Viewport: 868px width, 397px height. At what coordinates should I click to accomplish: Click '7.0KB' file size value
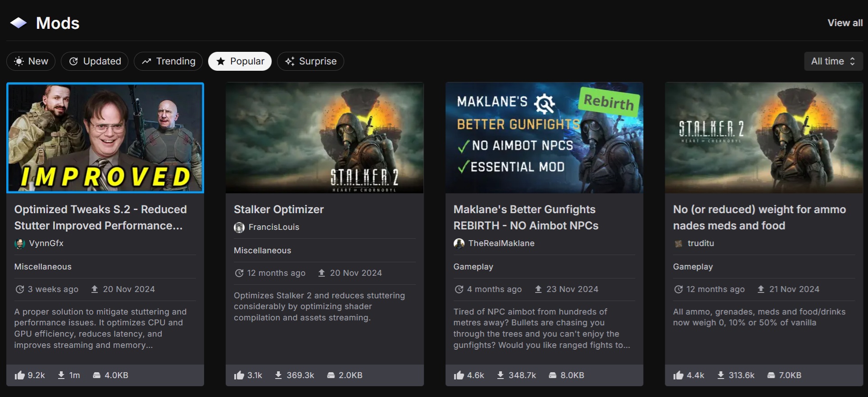pyautogui.click(x=790, y=375)
